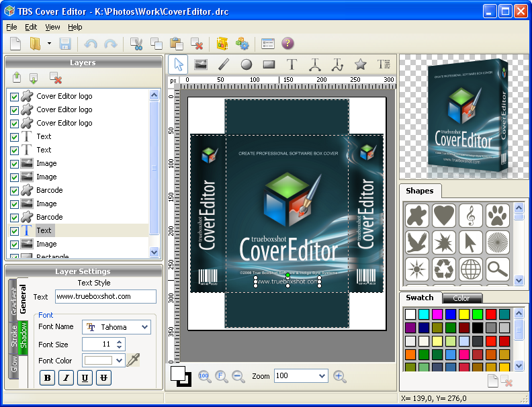Select the Star shape tool
Image resolution: width=532 pixels, height=407 pixels.
tap(361, 64)
